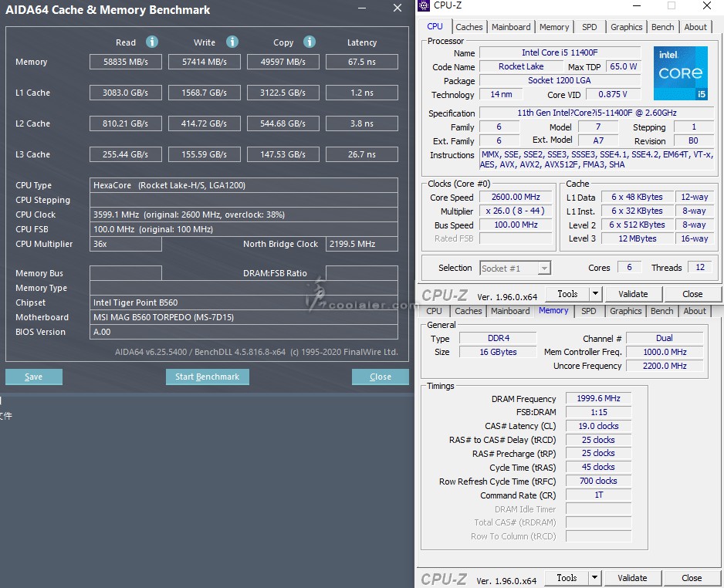Switch to CPU tab in the CPU-Z memory window

click(434, 311)
